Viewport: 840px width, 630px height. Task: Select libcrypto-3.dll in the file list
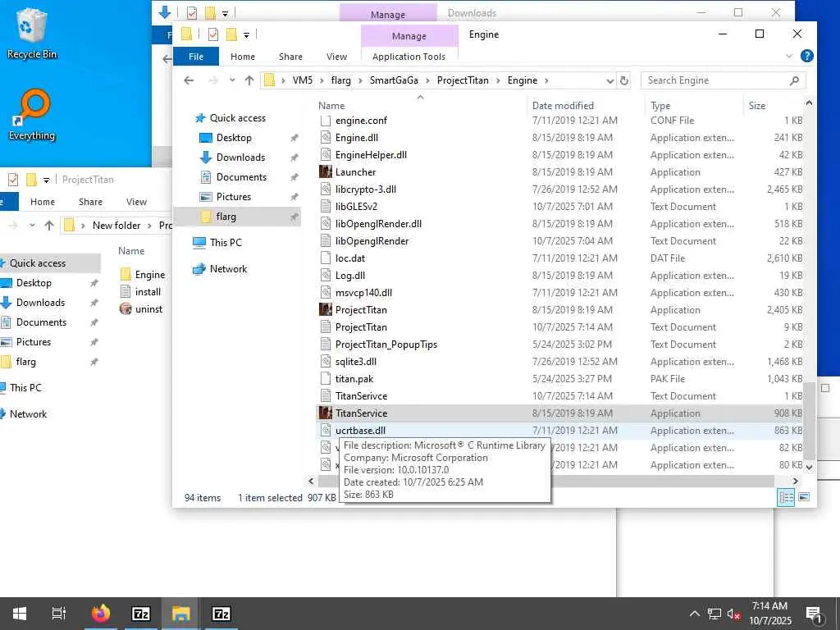pyautogui.click(x=365, y=189)
